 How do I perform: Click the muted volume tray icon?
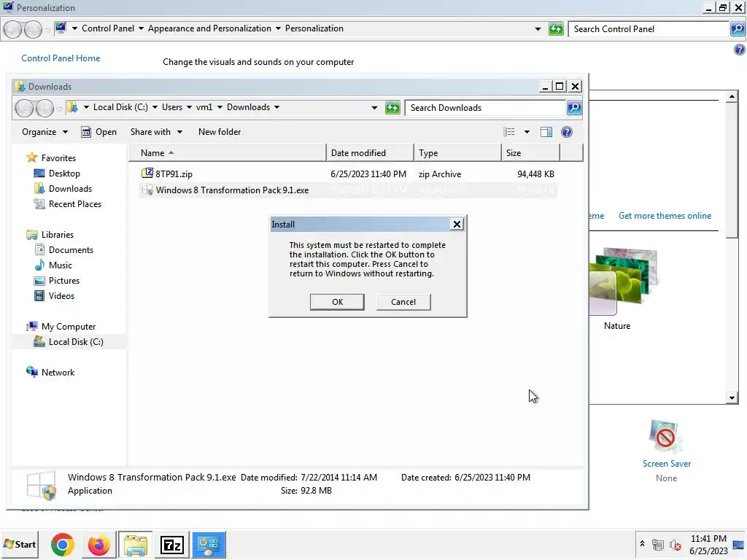[x=675, y=544]
